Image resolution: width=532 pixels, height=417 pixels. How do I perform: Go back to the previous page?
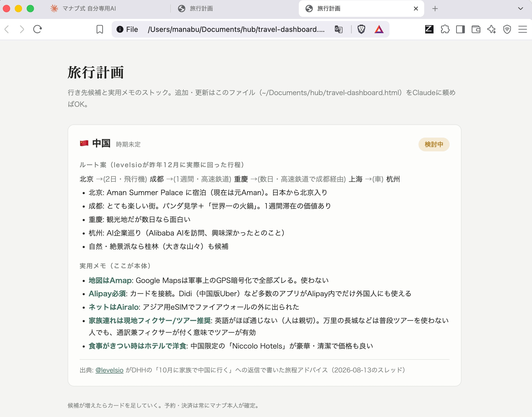pyautogui.click(x=7, y=29)
